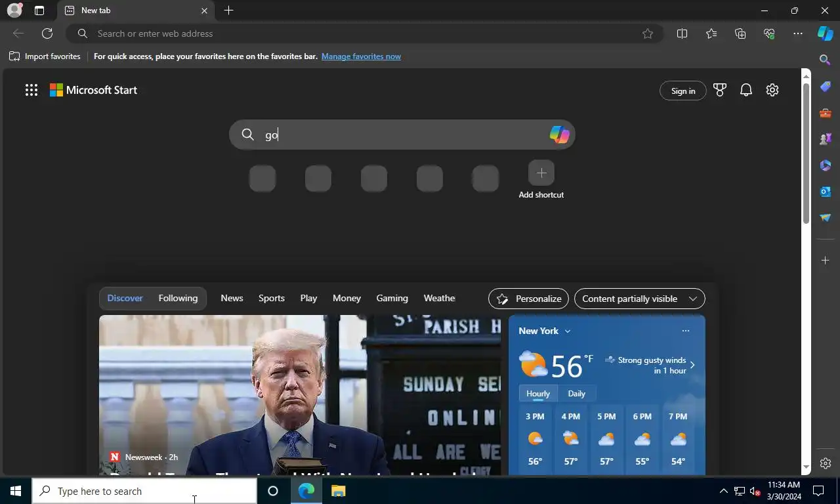Viewport: 840px width, 504px height.
Task: Click the Add shortcut plus tile
Action: [x=541, y=173]
